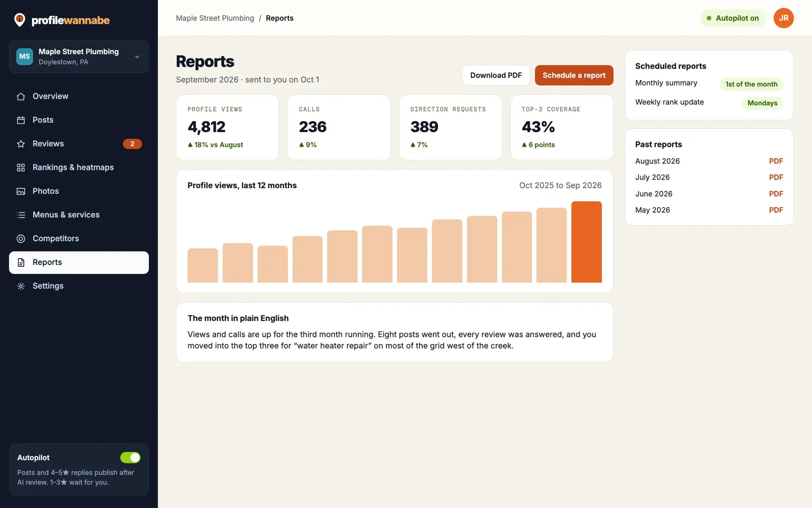
Task: Navigate to Rankings & heatmaps
Action: pyautogui.click(x=79, y=168)
